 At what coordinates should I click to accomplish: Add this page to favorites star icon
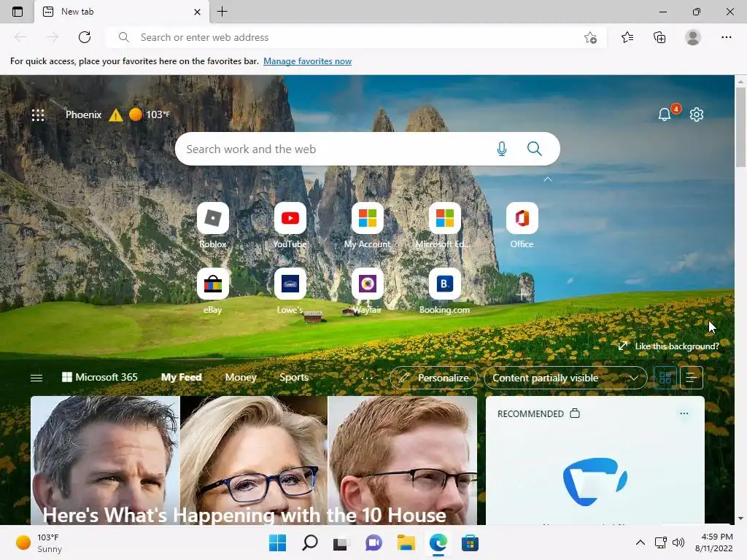pos(590,37)
